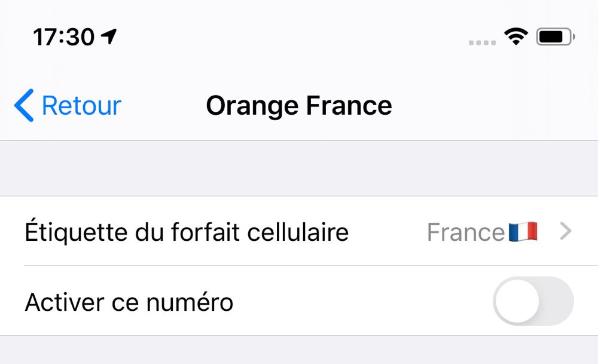Tap the white knob of the number toggle
The image size is (598, 364).
517,301
